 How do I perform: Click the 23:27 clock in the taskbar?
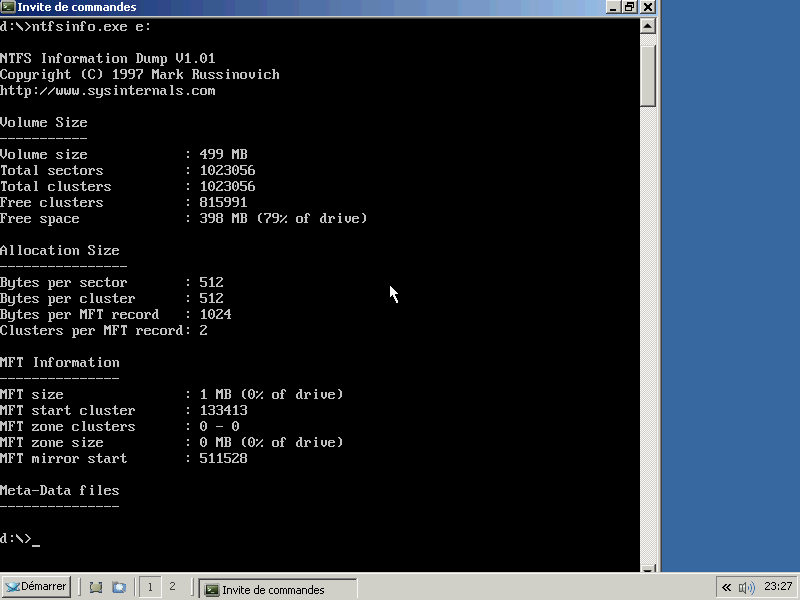pos(777,587)
